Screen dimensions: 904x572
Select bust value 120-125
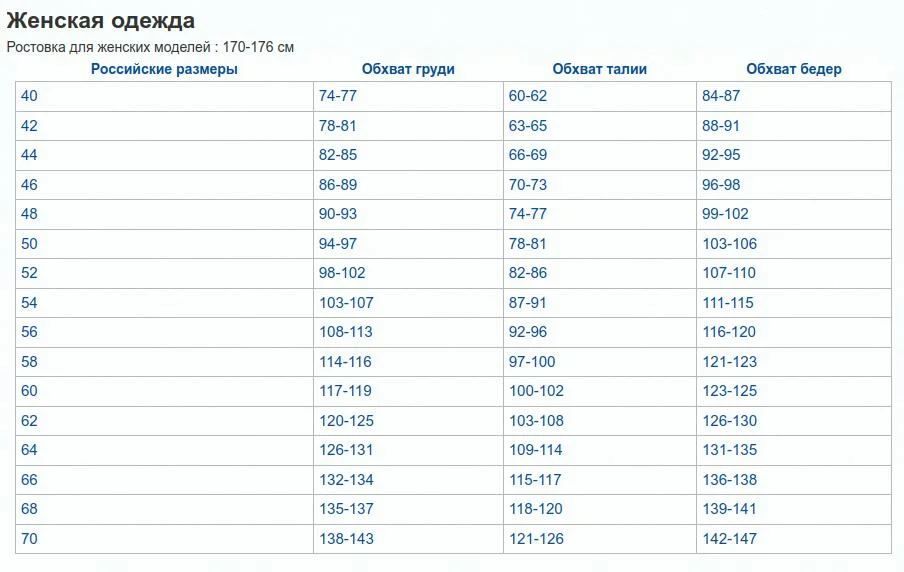346,420
